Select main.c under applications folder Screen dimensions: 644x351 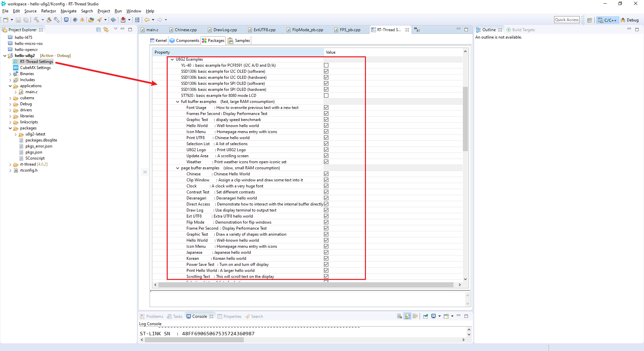tap(31, 92)
